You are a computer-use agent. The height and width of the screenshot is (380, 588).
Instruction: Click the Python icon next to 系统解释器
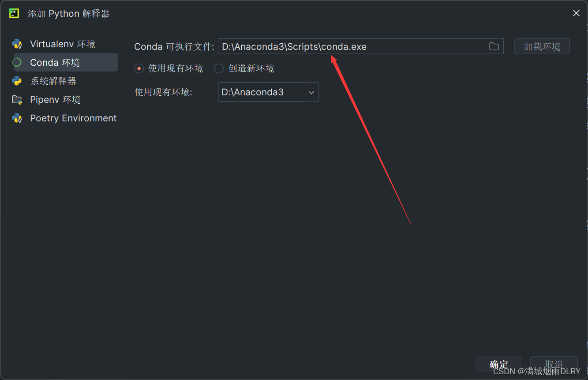click(17, 81)
